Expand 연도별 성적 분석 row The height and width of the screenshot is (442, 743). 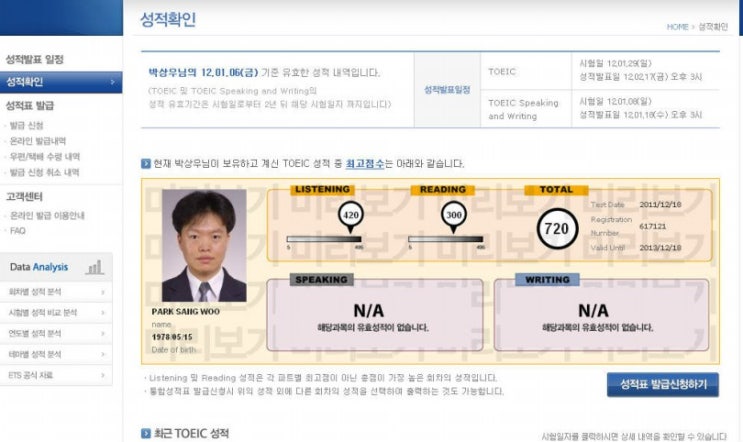[x=56, y=334]
